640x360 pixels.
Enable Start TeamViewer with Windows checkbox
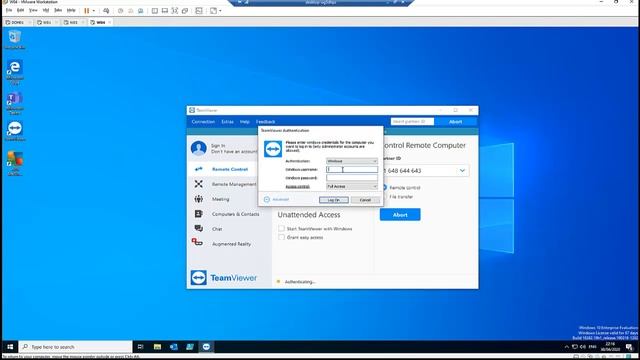(281, 229)
